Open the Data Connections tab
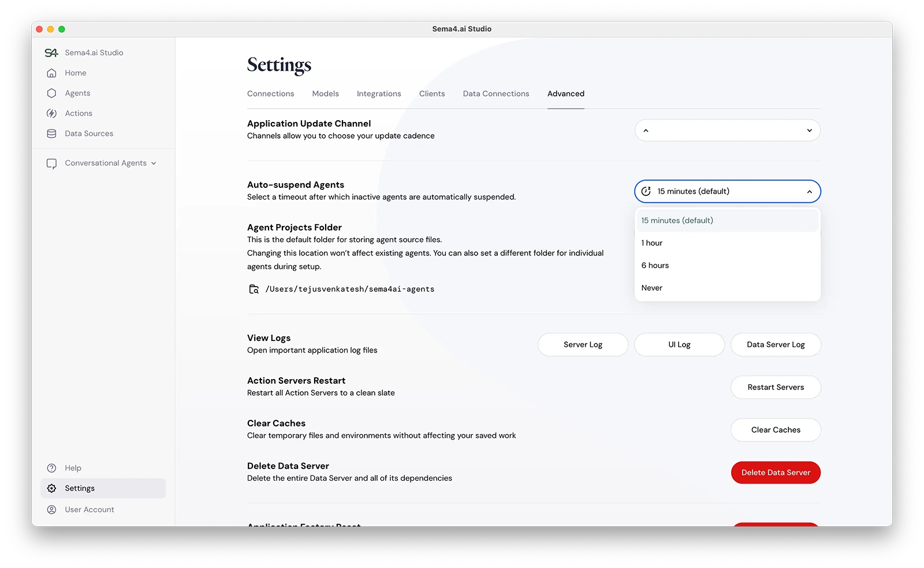Viewport: 924px width, 568px height. (x=495, y=94)
